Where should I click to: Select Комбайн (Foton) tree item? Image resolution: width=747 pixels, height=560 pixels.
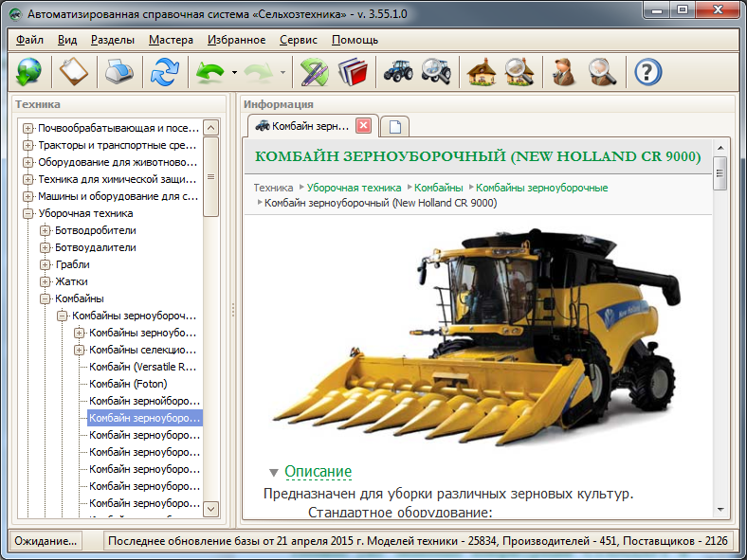point(128,384)
